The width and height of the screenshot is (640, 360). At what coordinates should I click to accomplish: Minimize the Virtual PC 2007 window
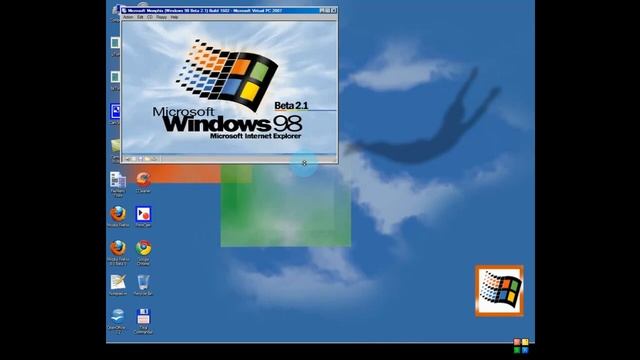pos(322,11)
